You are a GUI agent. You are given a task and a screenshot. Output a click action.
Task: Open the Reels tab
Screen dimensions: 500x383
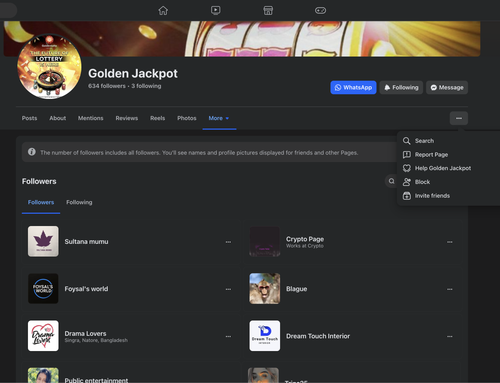pyautogui.click(x=157, y=118)
